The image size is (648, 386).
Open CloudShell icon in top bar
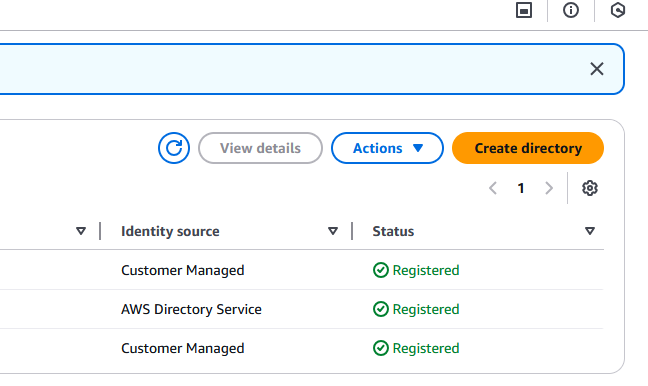point(524,10)
